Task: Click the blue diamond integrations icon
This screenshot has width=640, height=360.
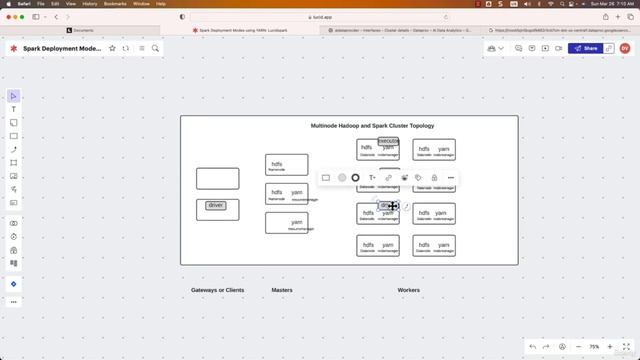Action: [13, 284]
